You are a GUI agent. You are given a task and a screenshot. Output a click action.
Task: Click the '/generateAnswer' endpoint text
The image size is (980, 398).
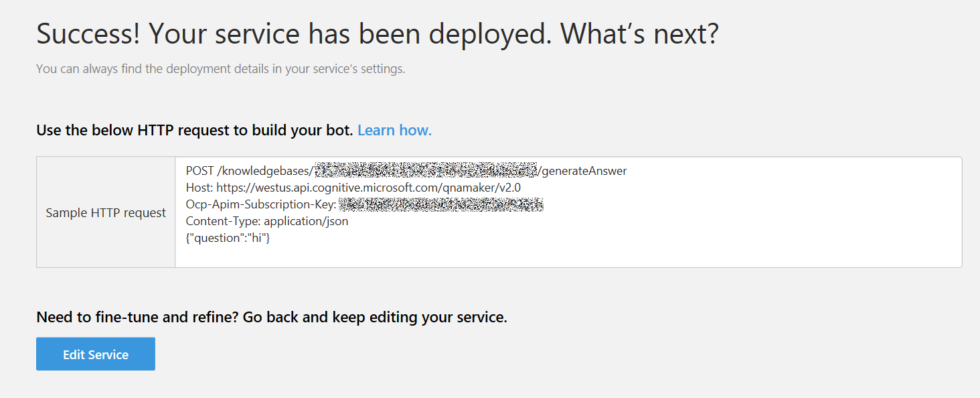pos(584,171)
